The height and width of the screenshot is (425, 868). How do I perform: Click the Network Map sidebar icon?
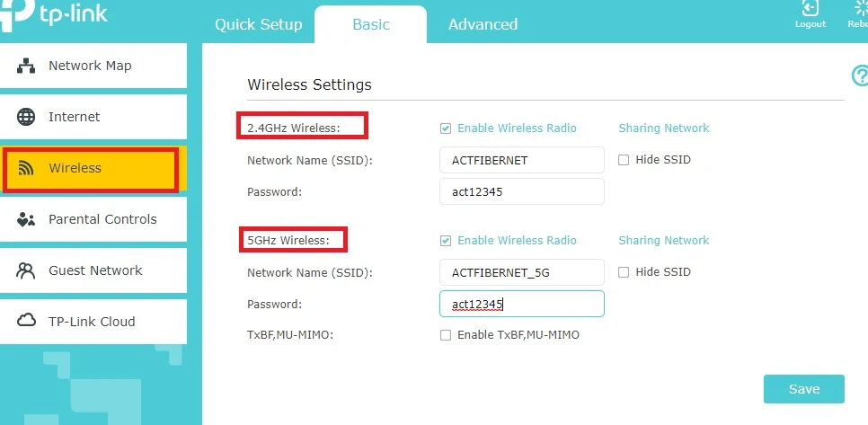coord(27,66)
